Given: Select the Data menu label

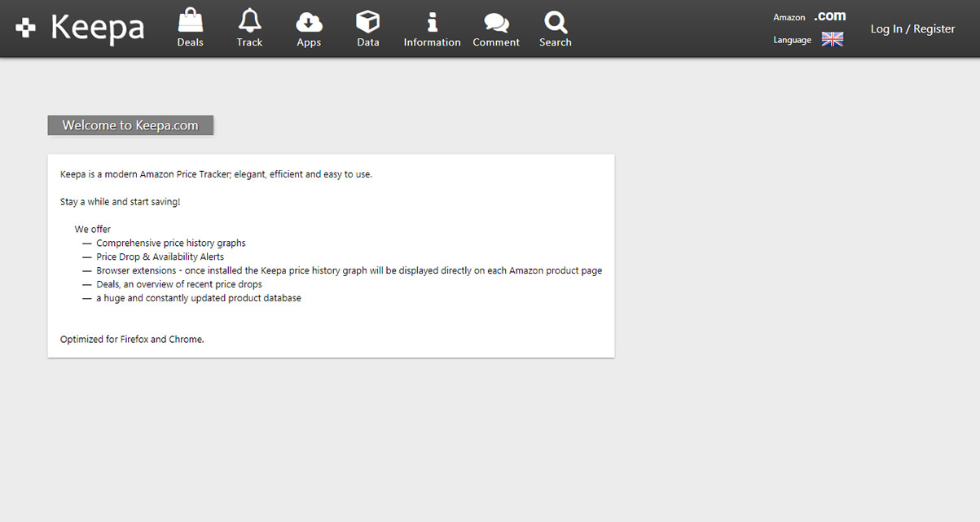Looking at the screenshot, I should 368,42.
